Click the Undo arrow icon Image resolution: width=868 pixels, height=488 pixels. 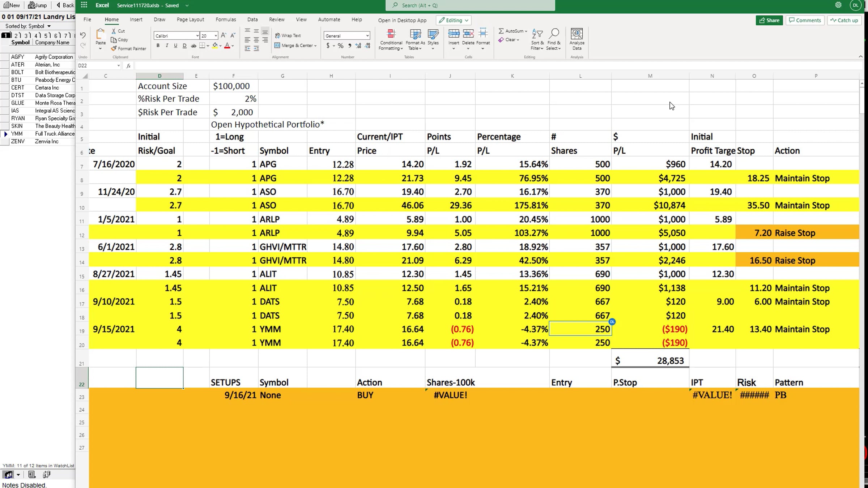point(83,35)
